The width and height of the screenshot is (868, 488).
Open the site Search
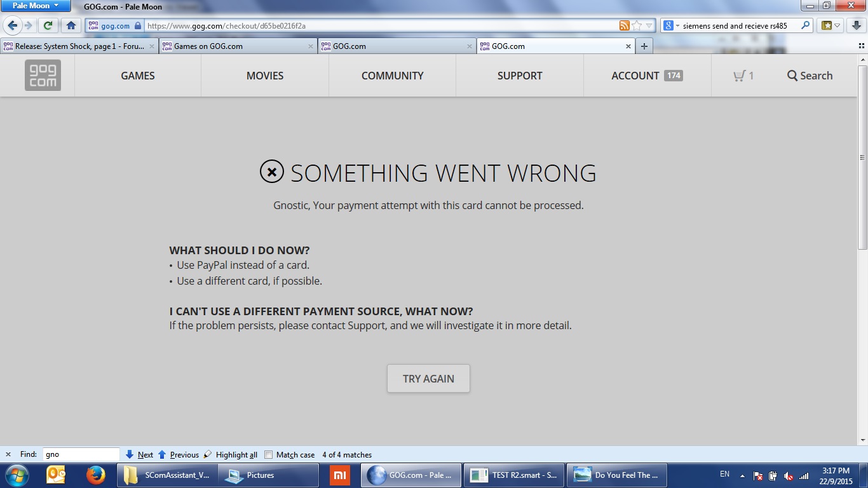coord(810,76)
